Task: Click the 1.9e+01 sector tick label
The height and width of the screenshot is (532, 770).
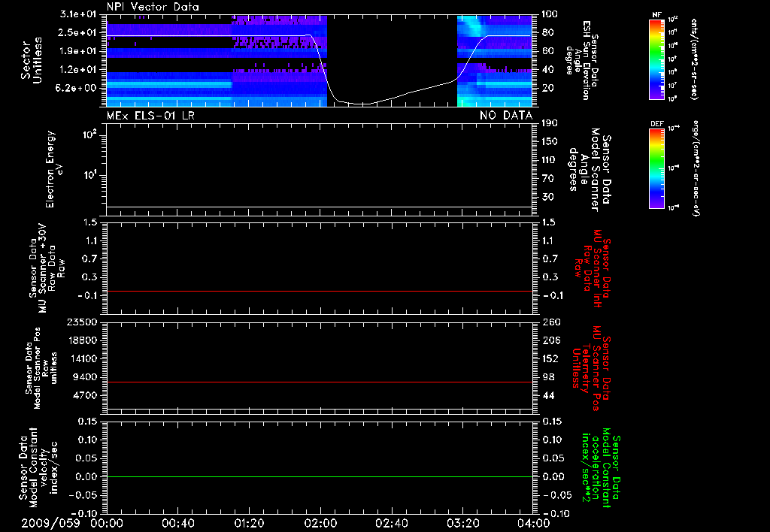Action: [78, 51]
